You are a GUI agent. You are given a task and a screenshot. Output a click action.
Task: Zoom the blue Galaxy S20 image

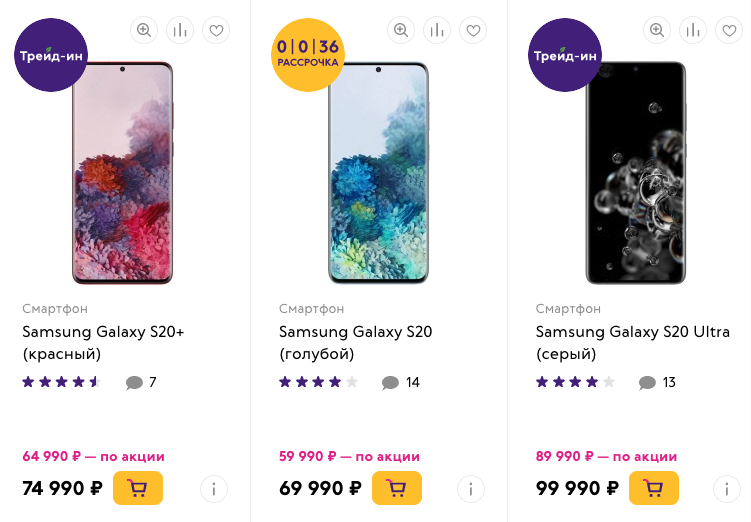(x=401, y=30)
